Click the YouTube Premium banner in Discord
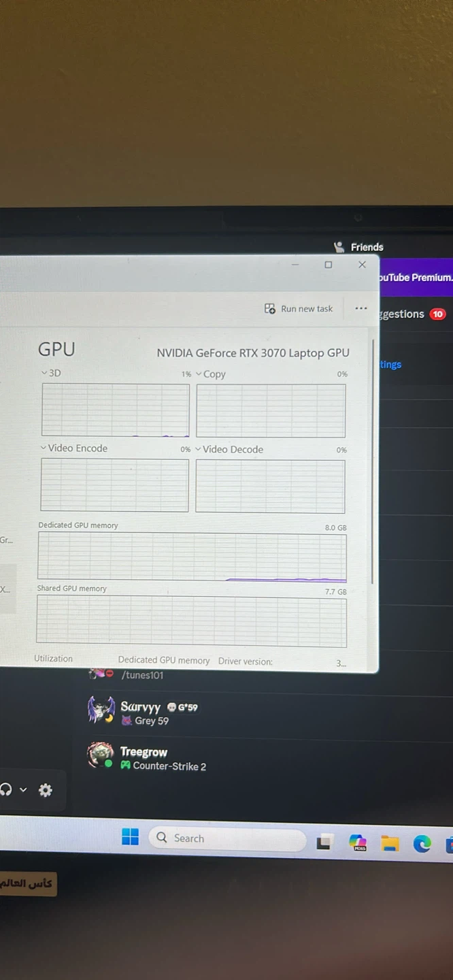Viewport: 453px width, 980px height. click(x=416, y=277)
